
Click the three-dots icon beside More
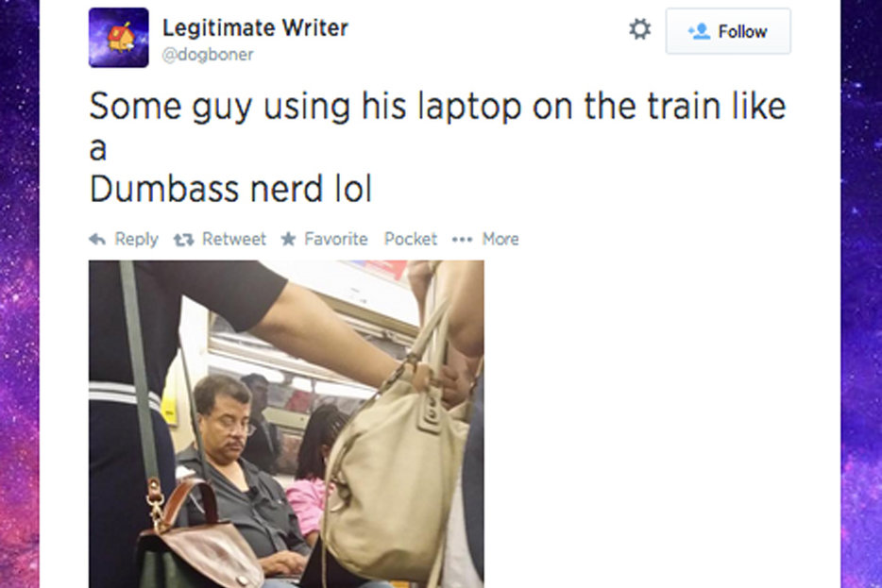[x=462, y=240]
